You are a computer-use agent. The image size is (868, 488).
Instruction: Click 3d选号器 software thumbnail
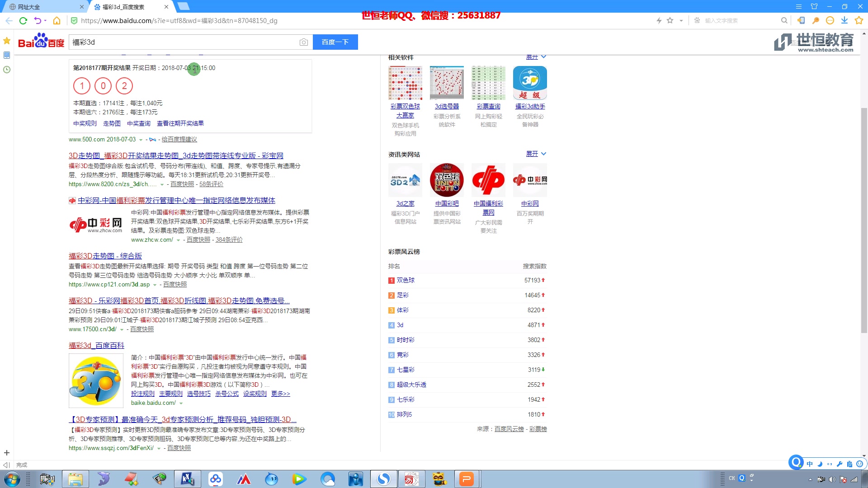point(447,83)
